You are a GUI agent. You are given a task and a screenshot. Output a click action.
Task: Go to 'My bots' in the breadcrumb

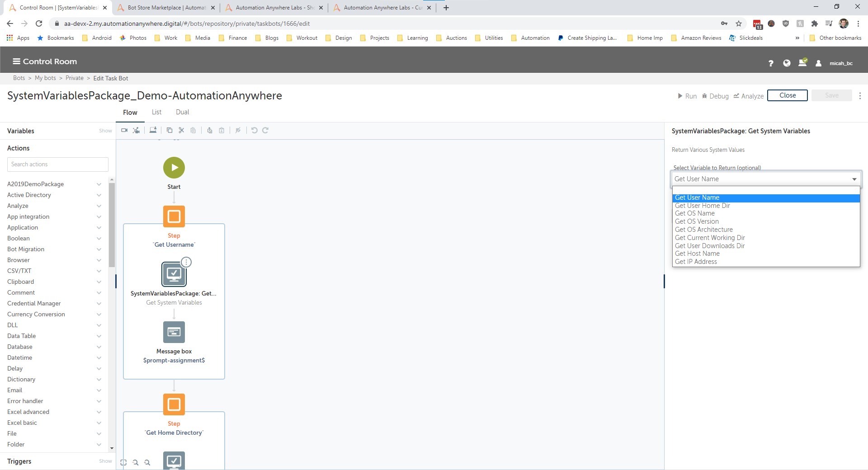45,78
